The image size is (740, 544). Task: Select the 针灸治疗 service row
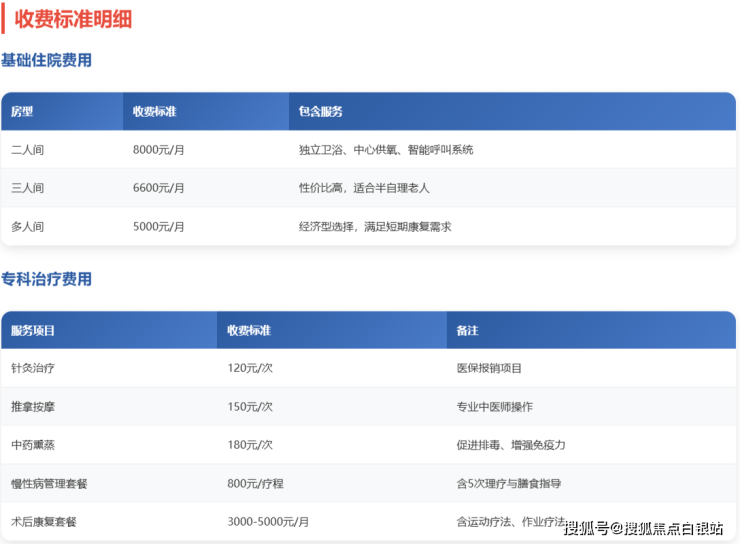(x=33, y=368)
